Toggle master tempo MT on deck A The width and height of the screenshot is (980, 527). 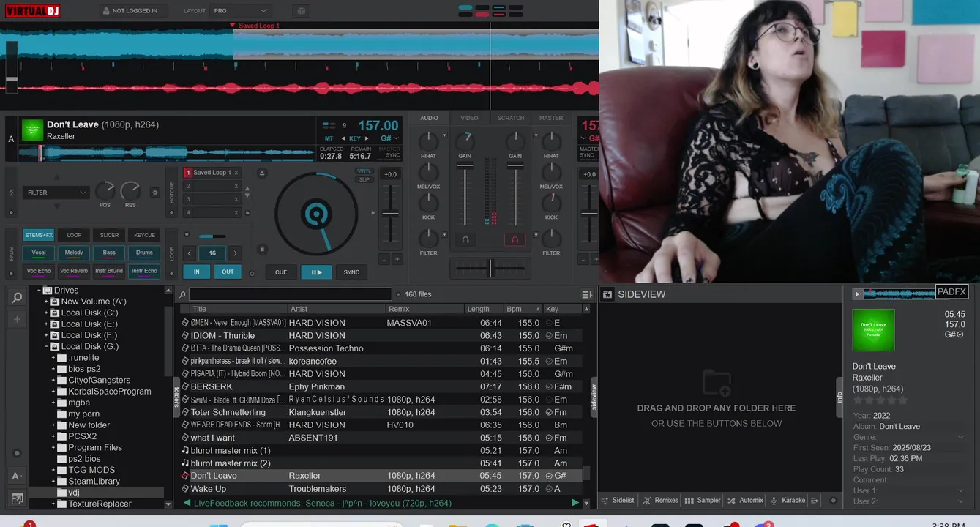(329, 138)
